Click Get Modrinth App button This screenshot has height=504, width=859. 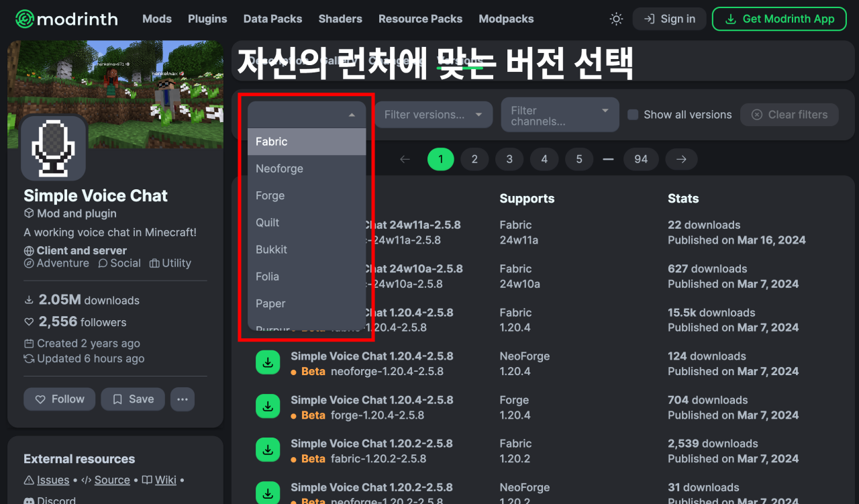(779, 19)
